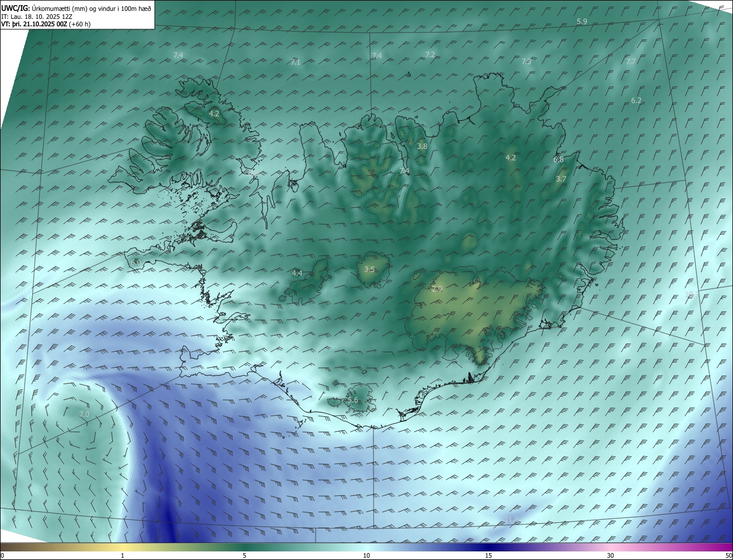Click the 7.4 label just left of 7.2
Viewport: 733px width, 560px height.
[x=376, y=56]
